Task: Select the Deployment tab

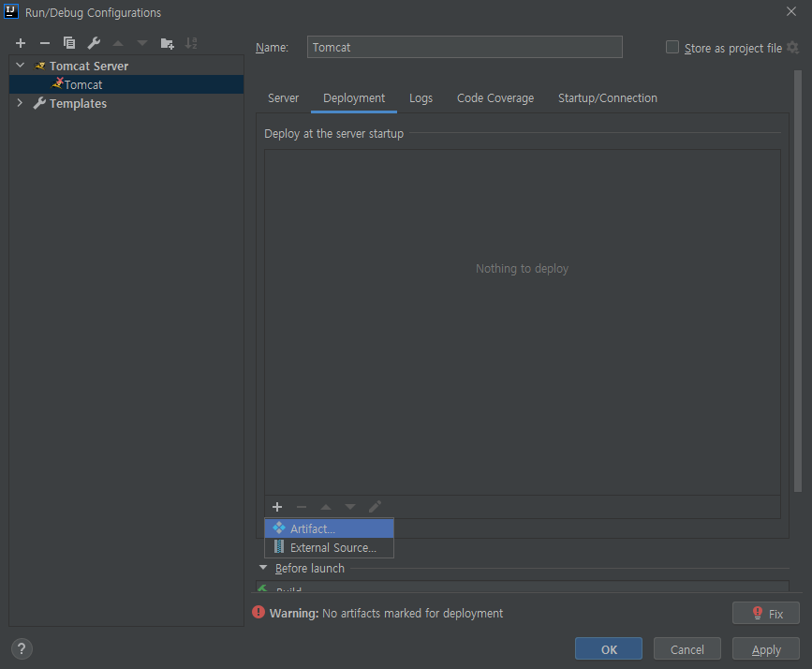Action: click(354, 98)
